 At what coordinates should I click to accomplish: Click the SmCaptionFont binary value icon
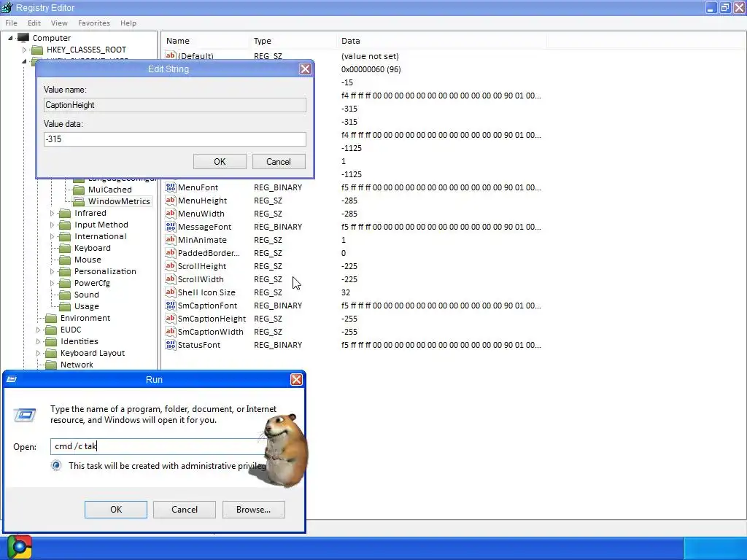pyautogui.click(x=171, y=306)
